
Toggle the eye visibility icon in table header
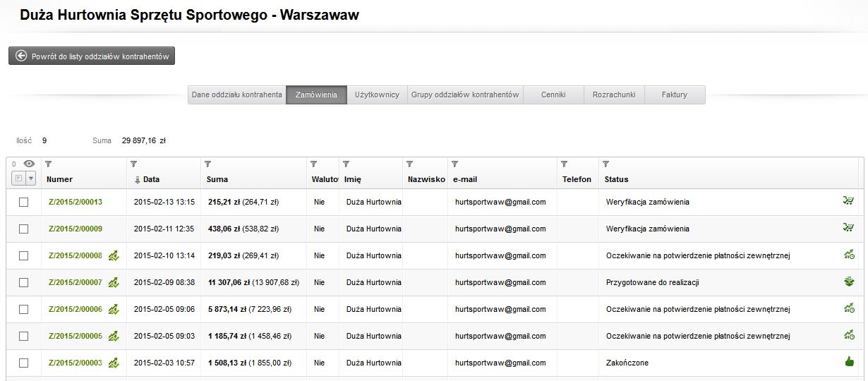pyautogui.click(x=29, y=164)
